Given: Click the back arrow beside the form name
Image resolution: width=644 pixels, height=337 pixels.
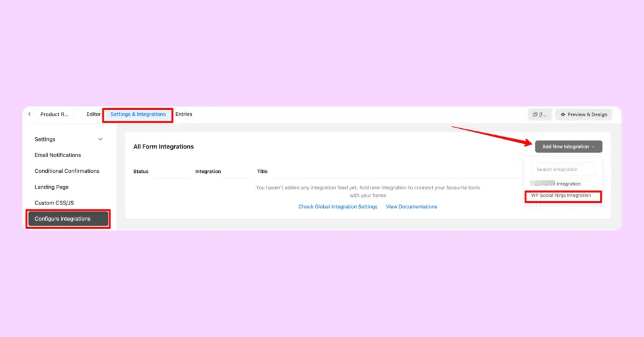Looking at the screenshot, I should click(30, 114).
